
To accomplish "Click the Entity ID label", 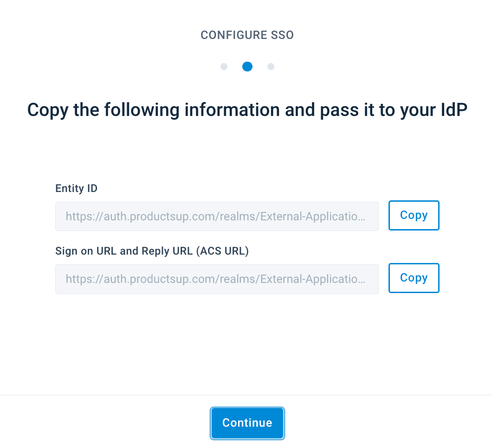I will point(76,188).
